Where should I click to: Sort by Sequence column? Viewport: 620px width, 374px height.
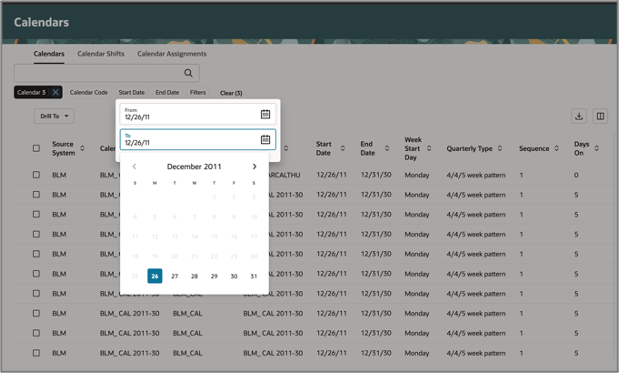click(x=556, y=148)
